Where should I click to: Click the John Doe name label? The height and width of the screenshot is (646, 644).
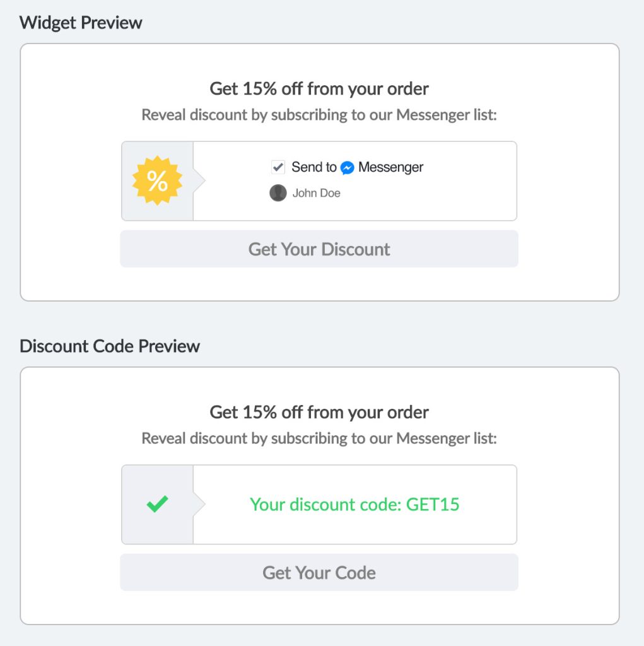click(316, 193)
